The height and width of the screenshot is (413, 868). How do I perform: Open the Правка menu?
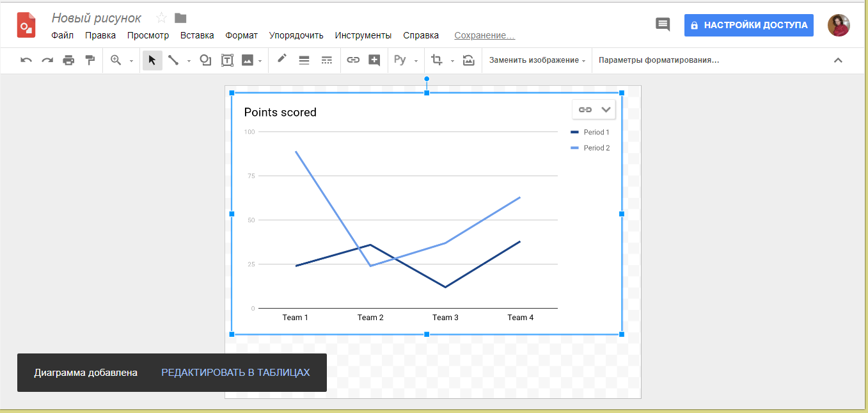pos(100,35)
